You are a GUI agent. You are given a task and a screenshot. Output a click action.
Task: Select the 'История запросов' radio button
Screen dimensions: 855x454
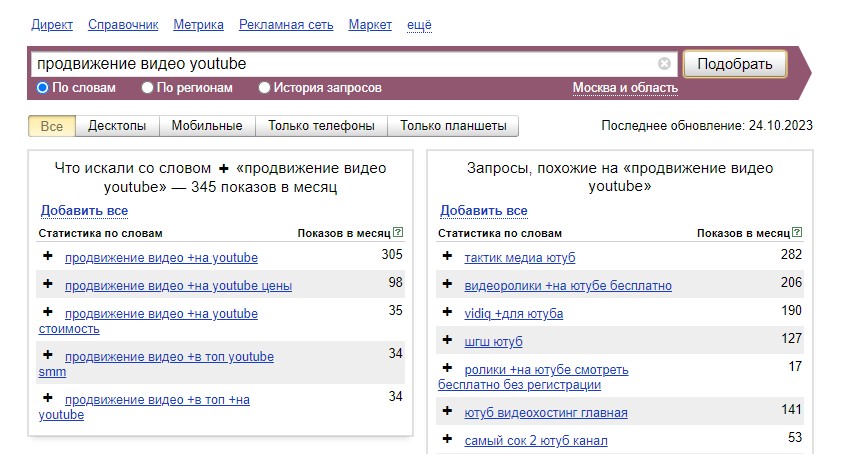pyautogui.click(x=264, y=88)
